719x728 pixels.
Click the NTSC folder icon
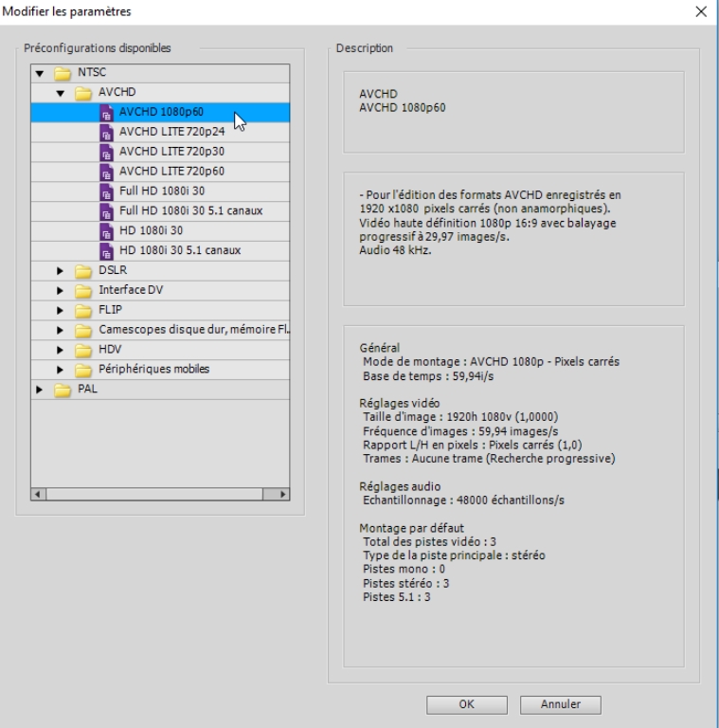(x=63, y=73)
